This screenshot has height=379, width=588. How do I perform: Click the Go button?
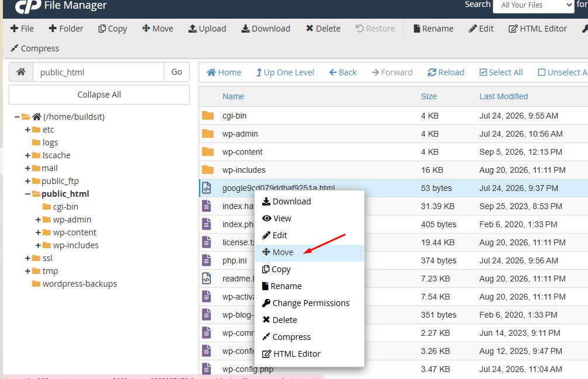176,72
